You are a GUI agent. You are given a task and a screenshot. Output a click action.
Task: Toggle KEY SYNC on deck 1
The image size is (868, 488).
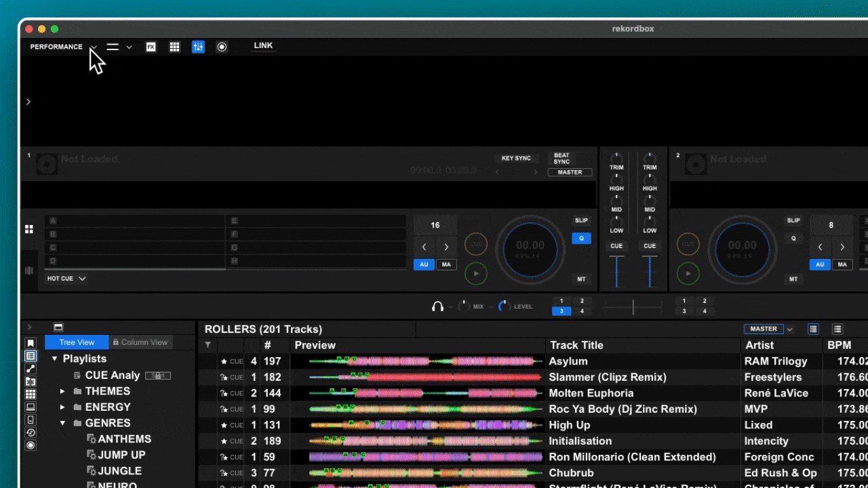pyautogui.click(x=516, y=158)
